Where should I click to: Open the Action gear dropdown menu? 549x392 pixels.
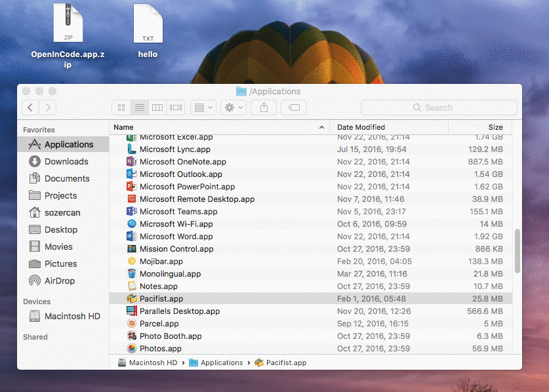point(234,108)
